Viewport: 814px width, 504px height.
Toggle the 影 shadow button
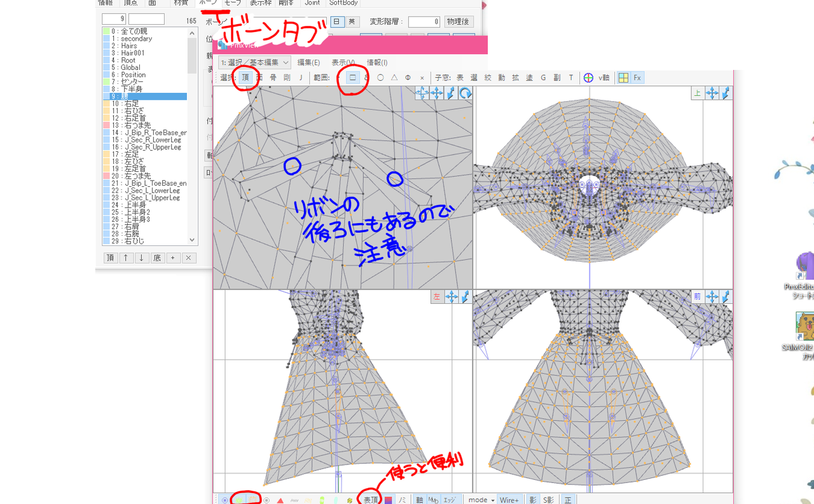[533, 500]
